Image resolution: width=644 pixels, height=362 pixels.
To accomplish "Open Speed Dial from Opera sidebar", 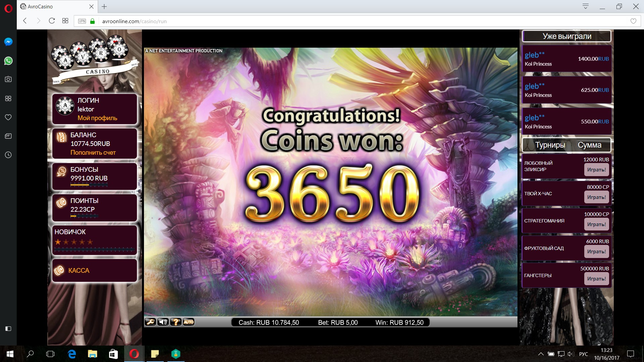I will 8,98.
